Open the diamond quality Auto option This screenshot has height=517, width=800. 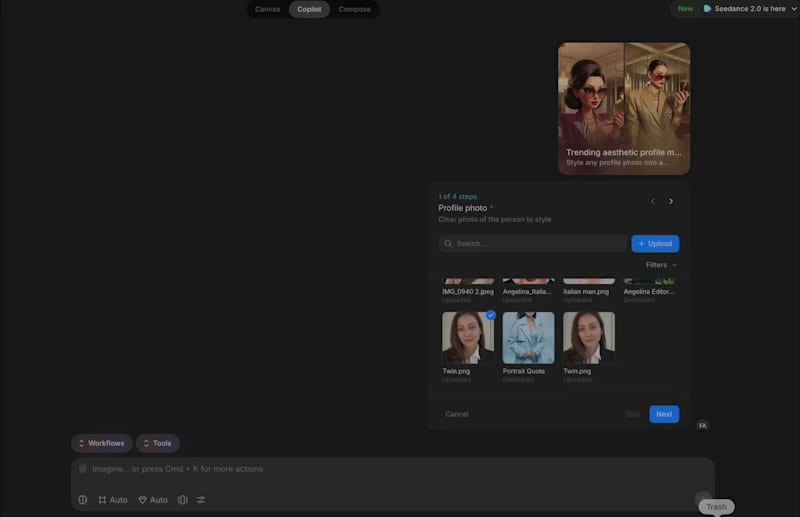tap(153, 500)
